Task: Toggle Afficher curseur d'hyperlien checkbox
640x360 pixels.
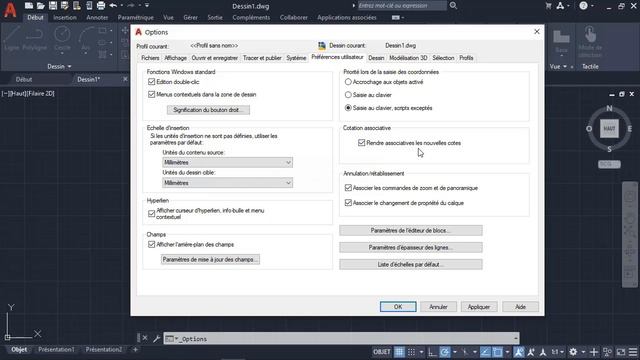Action: [151, 213]
